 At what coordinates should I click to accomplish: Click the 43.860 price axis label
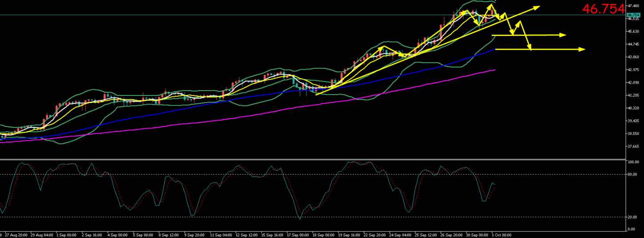[x=633, y=57]
